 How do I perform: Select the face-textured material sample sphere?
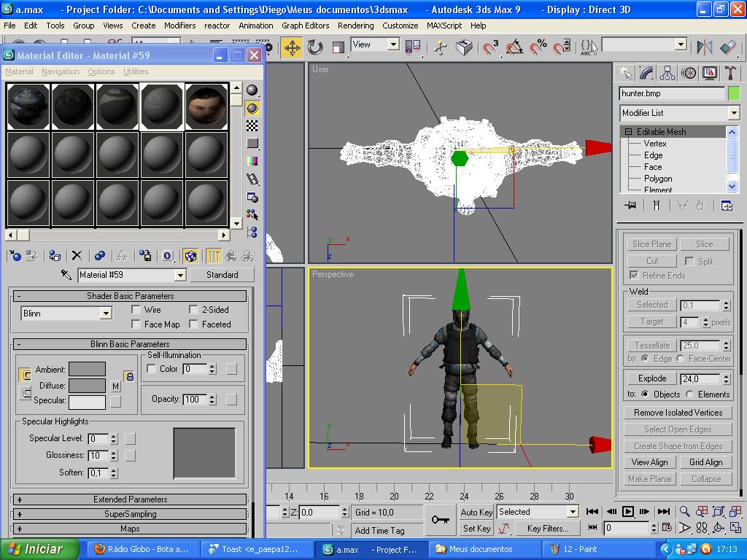(206, 106)
